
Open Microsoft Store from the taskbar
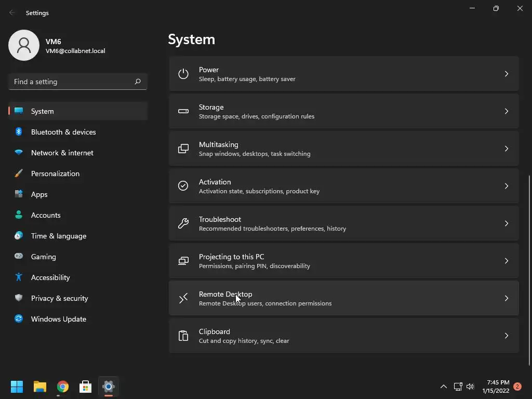tap(85, 387)
